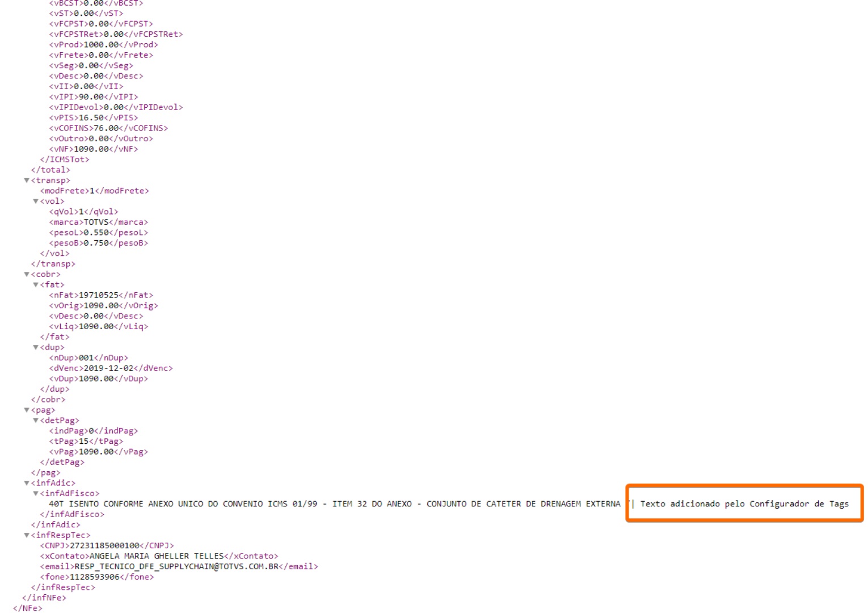Click the qVol 1 line
868x613 pixels.
pos(83,212)
